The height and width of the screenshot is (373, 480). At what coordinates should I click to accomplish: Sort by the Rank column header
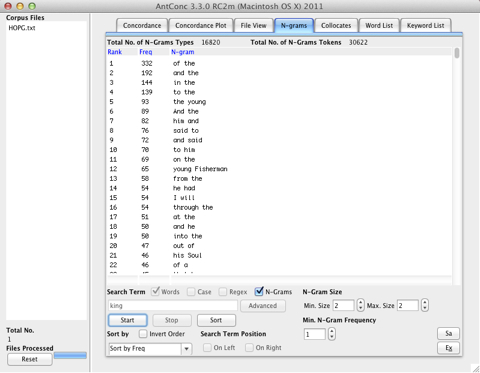tap(115, 52)
